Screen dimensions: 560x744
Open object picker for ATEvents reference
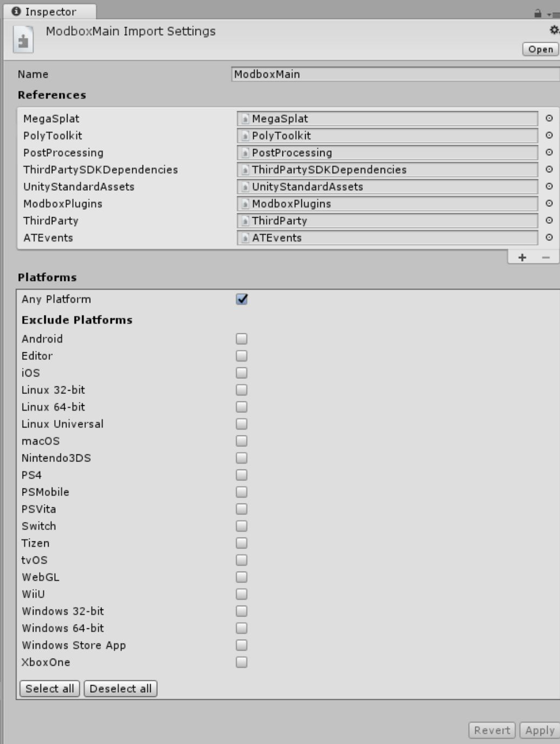click(549, 238)
